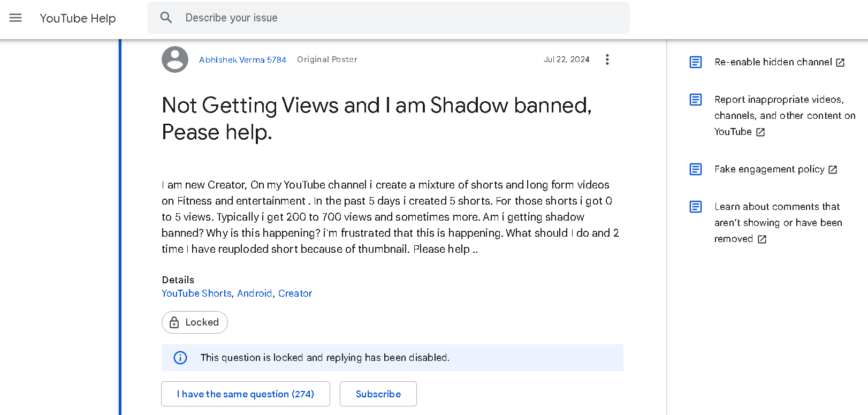Screen dimensions: 868x415
Task: Open 'Re-enable hidden channel' article
Action: pos(773,62)
